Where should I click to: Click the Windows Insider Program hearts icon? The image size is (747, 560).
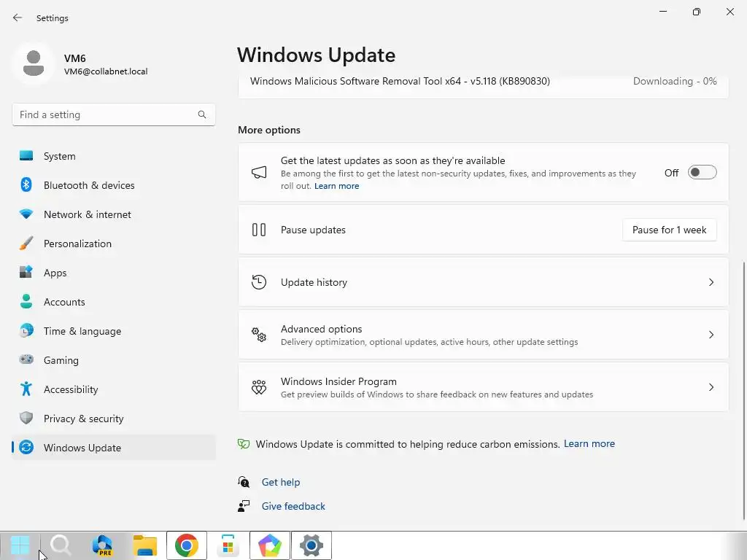click(259, 386)
